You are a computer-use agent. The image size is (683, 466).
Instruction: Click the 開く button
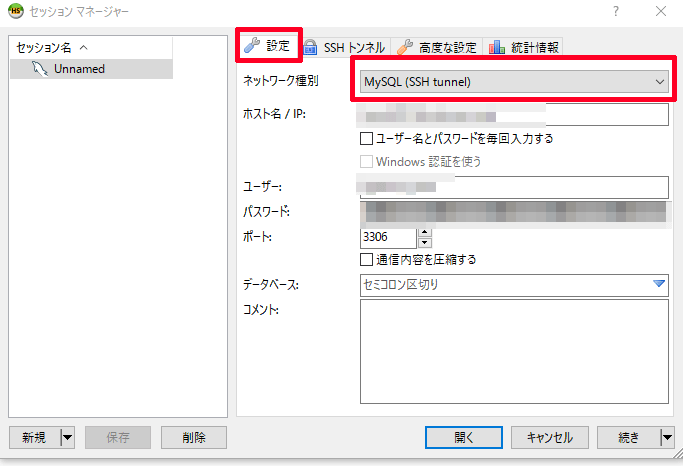click(x=463, y=437)
